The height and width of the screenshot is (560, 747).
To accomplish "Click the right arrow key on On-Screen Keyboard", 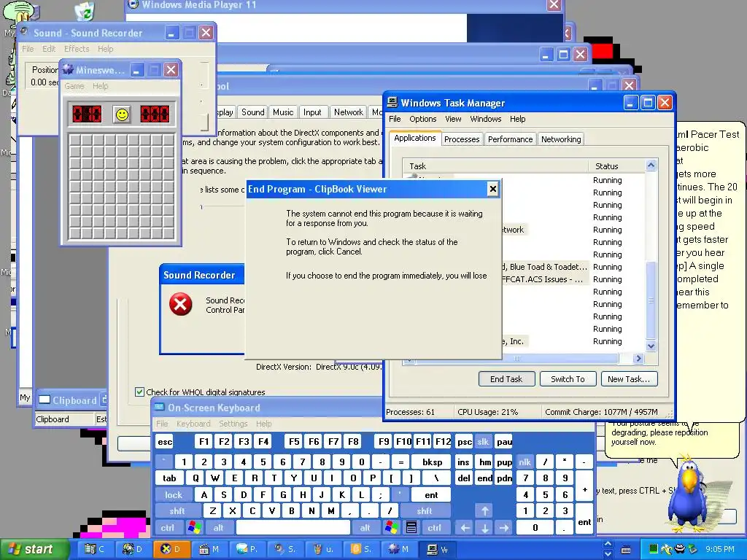I will (x=504, y=527).
